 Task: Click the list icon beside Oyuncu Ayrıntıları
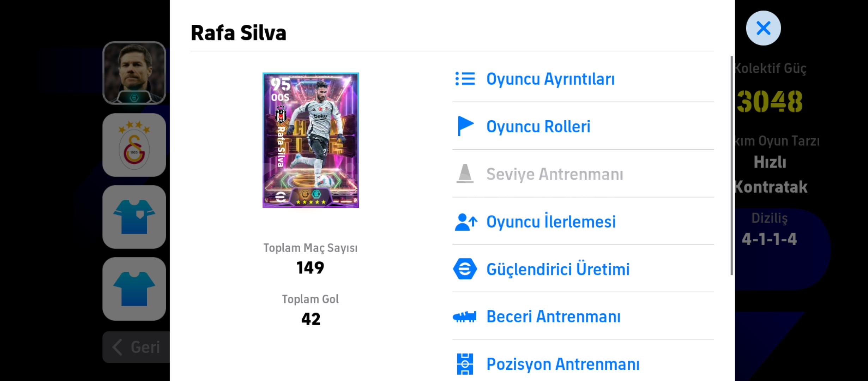(x=465, y=79)
